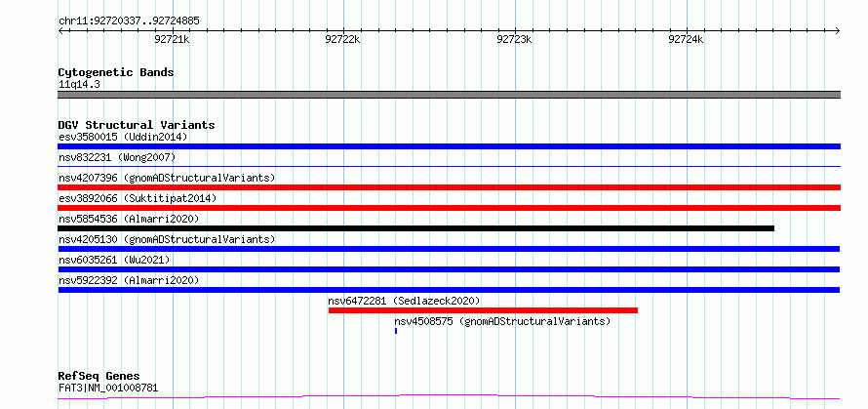Select the nsv5854536 (Almarri2020) label
868x409 pixels.
129,219
